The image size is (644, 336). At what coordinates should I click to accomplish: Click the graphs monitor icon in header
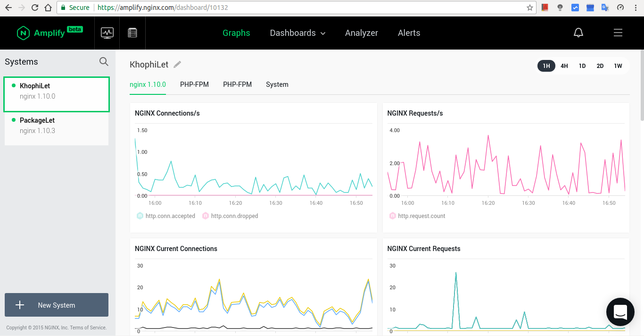(107, 33)
